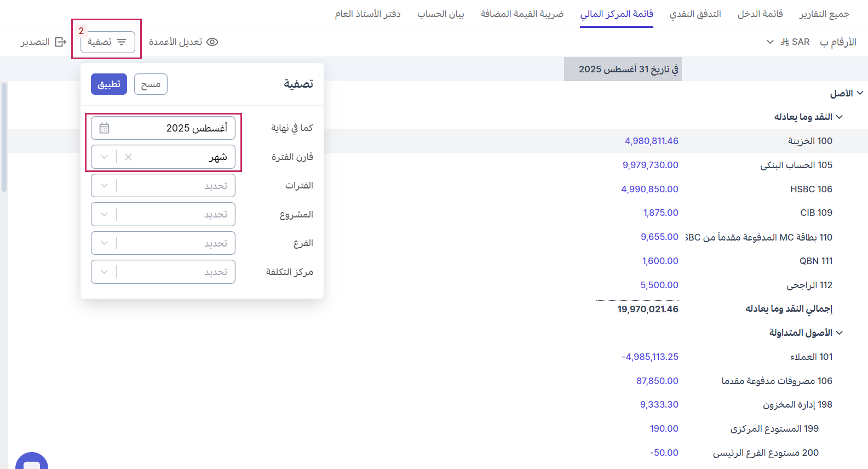Click the filter lines icon on تصفية button
Screen dimensions: 868x469
122,42
